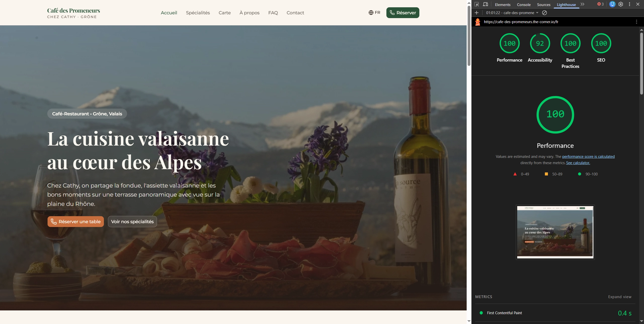
Task: Click the red 0–49 legend label
Action: pyautogui.click(x=525, y=174)
